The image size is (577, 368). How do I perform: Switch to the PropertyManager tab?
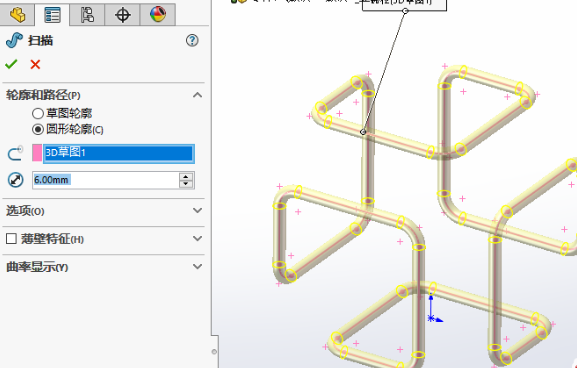pos(52,15)
